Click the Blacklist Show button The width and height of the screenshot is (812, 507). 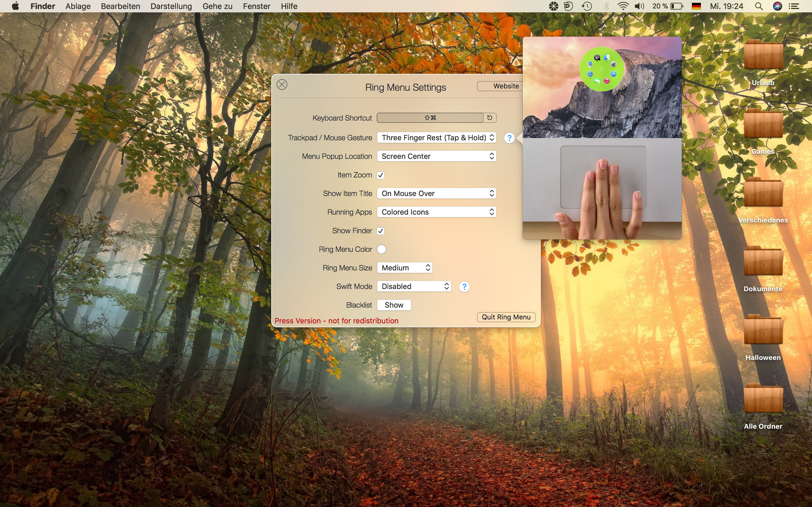tap(394, 305)
